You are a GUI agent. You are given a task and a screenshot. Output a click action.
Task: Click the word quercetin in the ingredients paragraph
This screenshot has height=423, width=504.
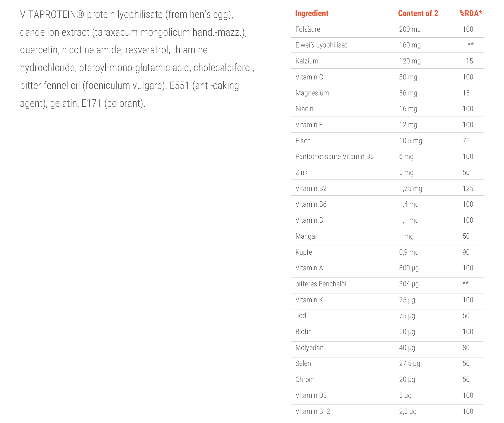coord(39,50)
